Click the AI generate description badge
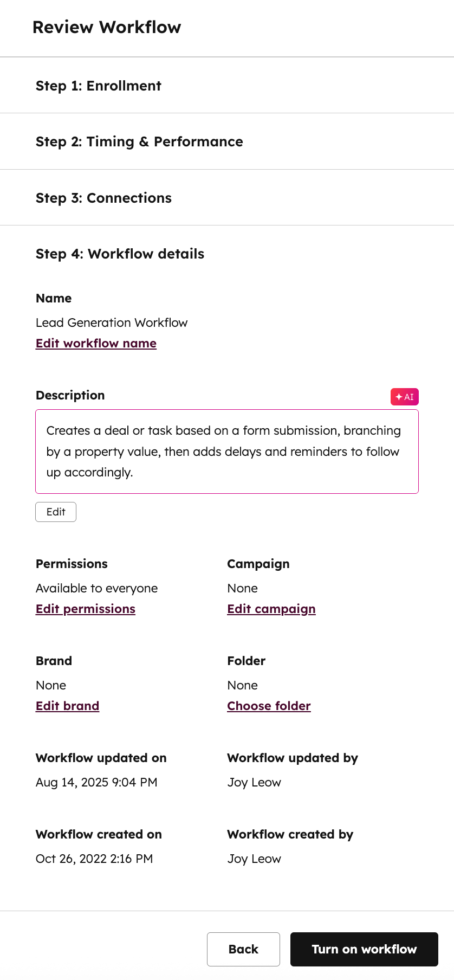Screen dimensions: 454x980 click(x=405, y=396)
